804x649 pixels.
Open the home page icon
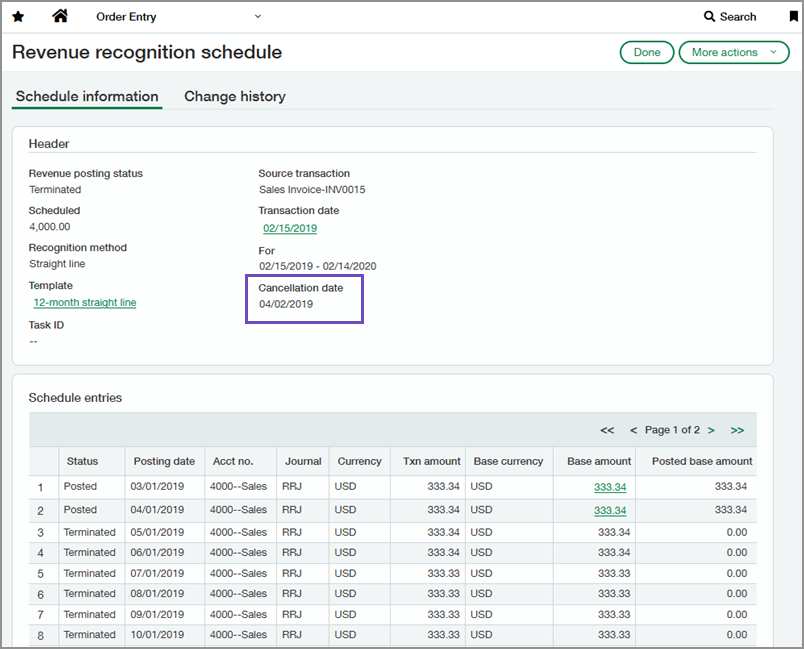[x=60, y=16]
